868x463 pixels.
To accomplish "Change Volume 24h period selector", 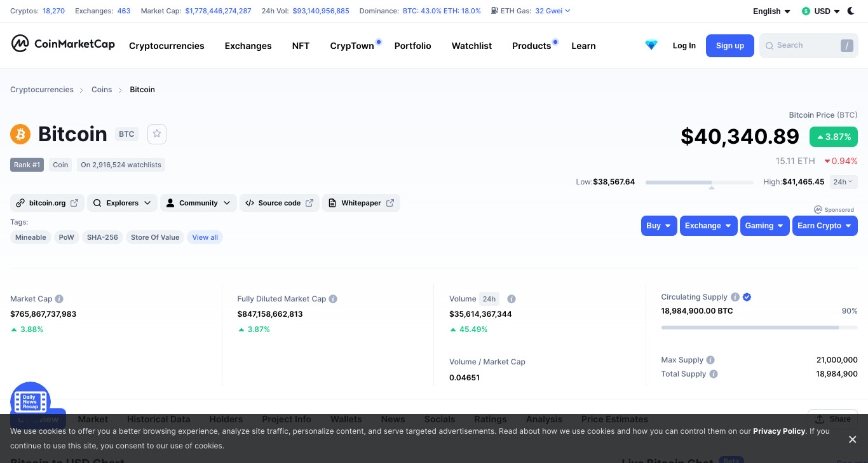I will point(489,299).
